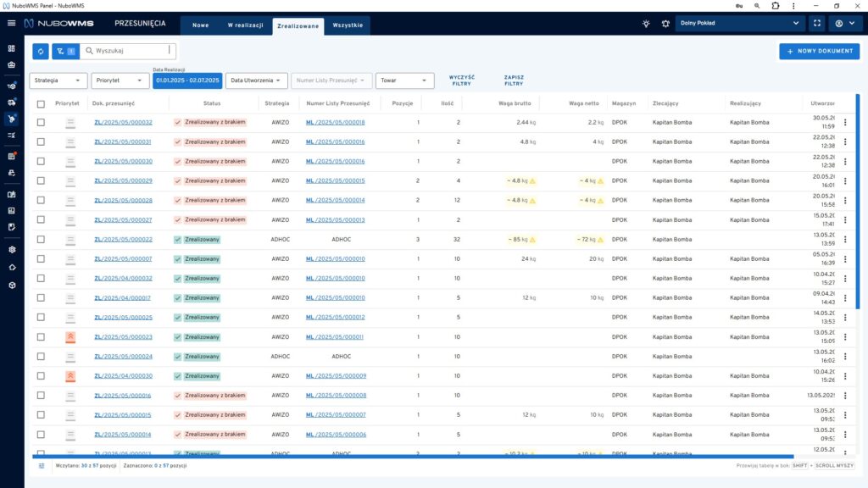This screenshot has height=488, width=868.
Task: Select the checkbox for ZL/2025/05/000022
Action: [41, 240]
